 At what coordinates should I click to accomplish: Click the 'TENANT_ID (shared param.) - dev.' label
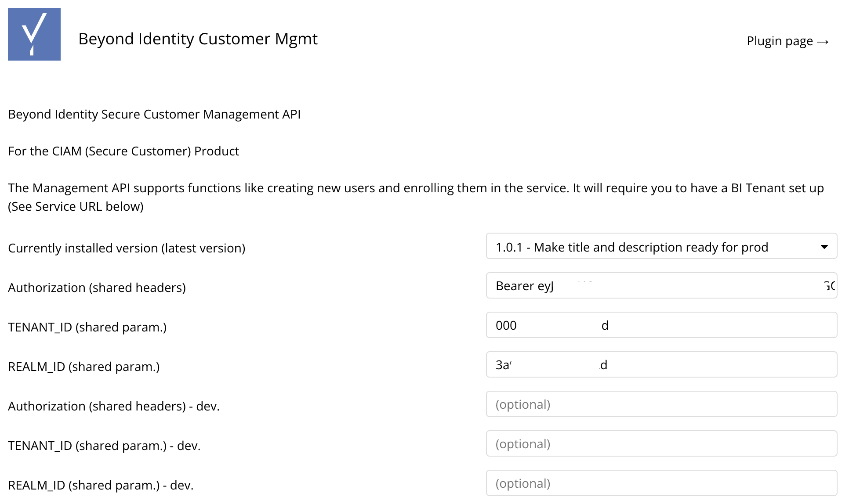click(104, 446)
